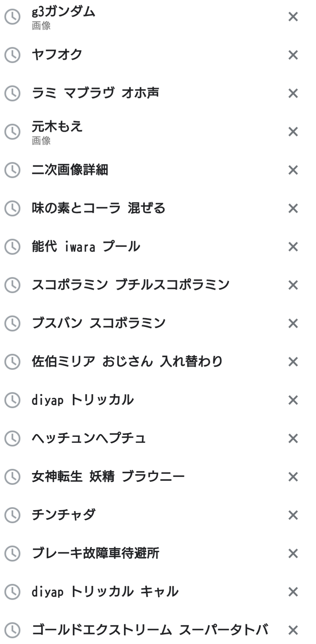Delete ヤフオク from search history
The height and width of the screenshot is (644, 316).
coord(293,55)
